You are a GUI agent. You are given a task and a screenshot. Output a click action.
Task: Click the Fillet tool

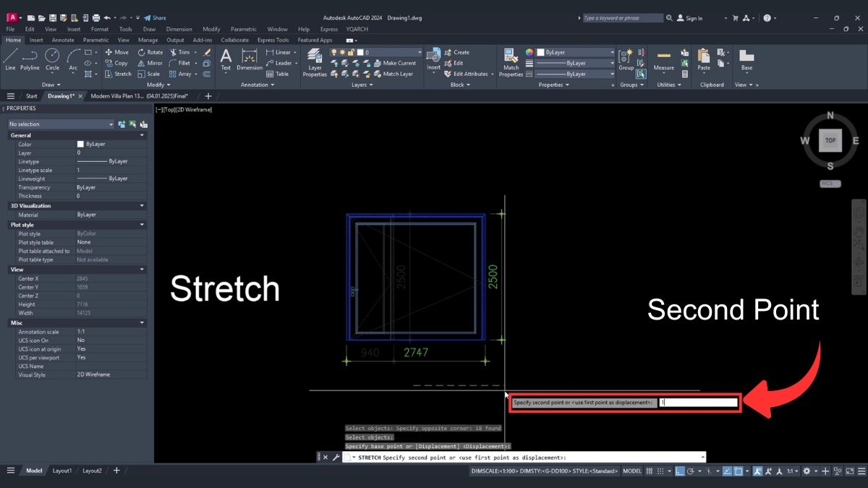point(179,63)
